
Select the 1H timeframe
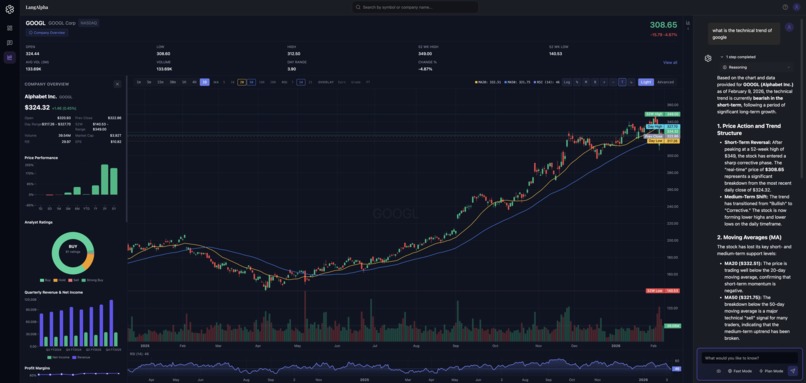[x=184, y=82]
